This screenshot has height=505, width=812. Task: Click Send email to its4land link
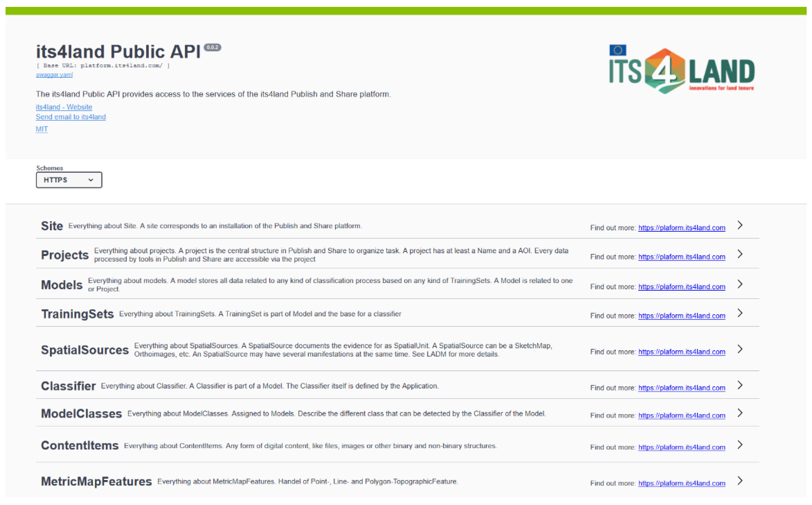coord(71,117)
